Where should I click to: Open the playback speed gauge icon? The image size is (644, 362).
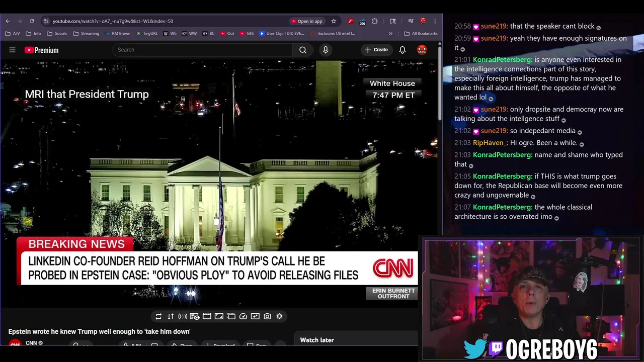(x=243, y=316)
